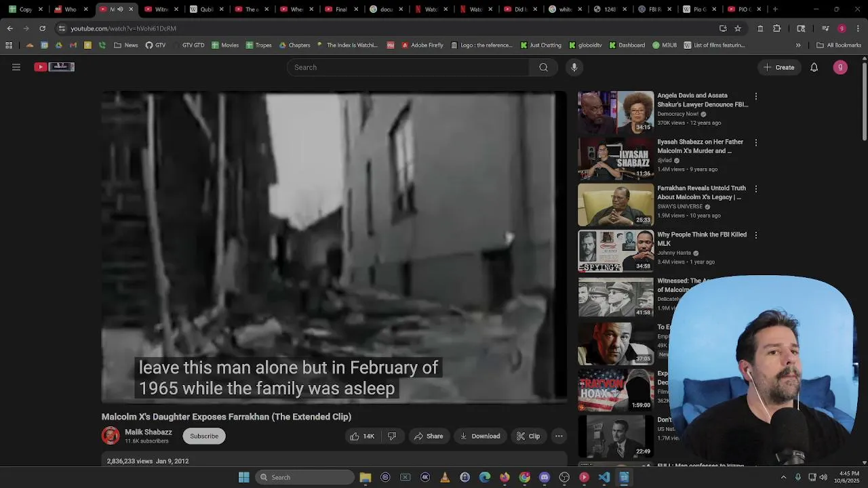Clip a segment of the video
This screenshot has height=488, width=868.
pyautogui.click(x=528, y=436)
